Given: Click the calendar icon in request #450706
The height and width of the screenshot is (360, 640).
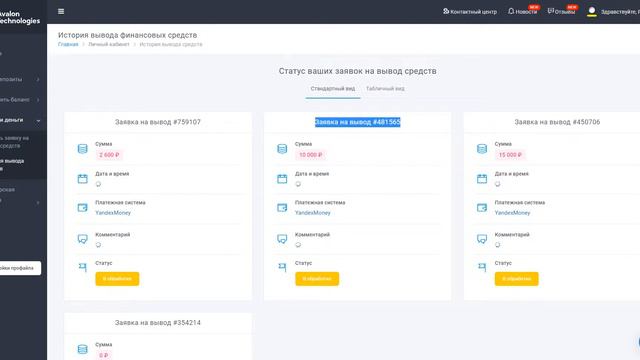Looking at the screenshot, I should coord(482,179).
